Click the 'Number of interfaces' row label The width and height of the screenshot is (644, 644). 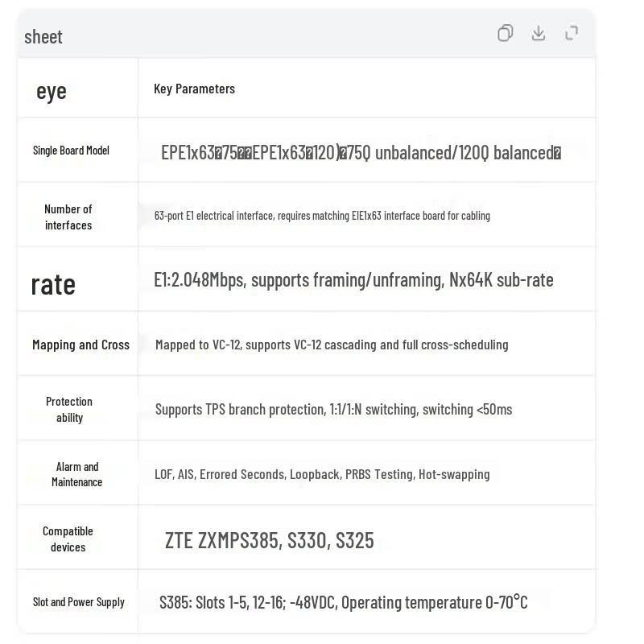point(68,217)
